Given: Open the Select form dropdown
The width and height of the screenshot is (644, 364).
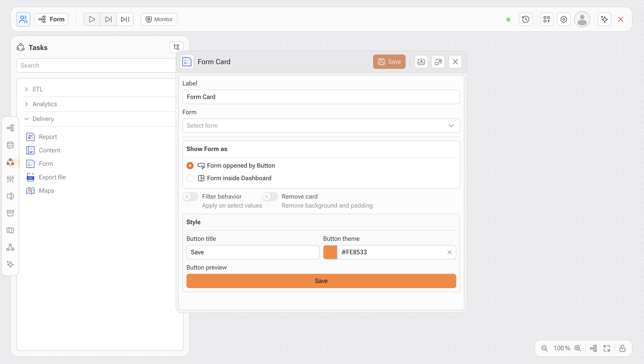Looking at the screenshot, I should click(321, 126).
